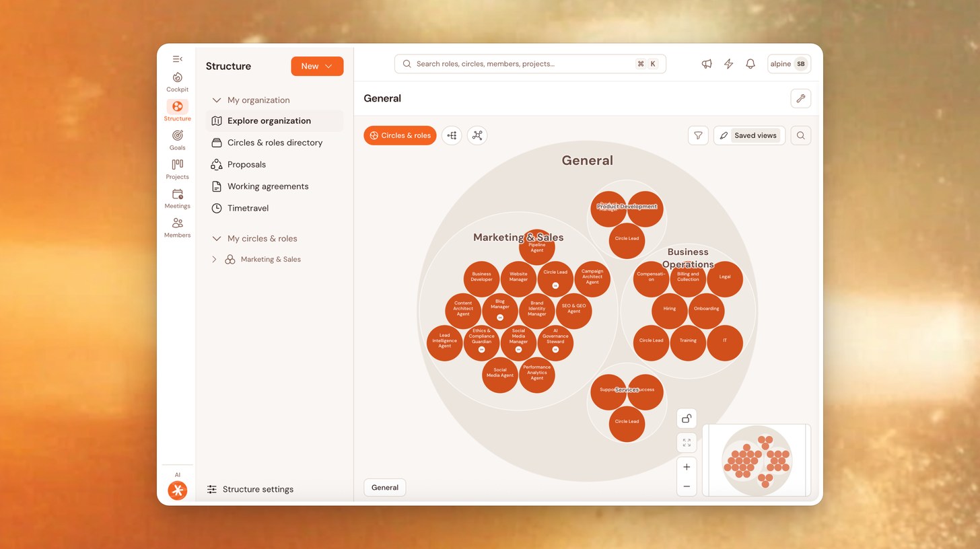Image resolution: width=980 pixels, height=549 pixels.
Task: Open the Members section
Action: 178,227
